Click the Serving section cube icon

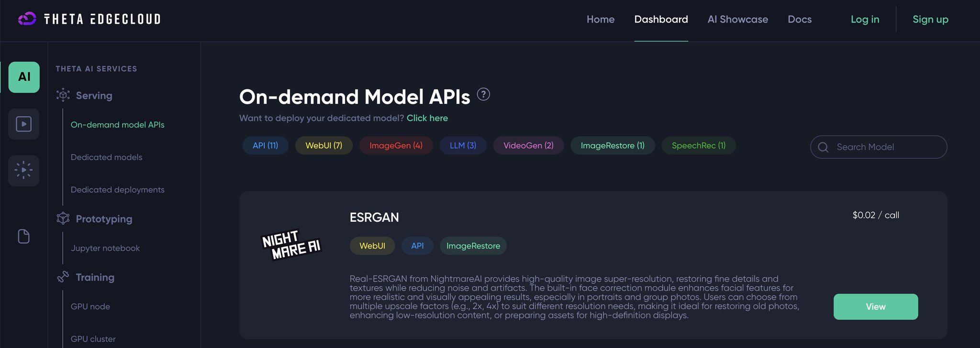(x=63, y=95)
